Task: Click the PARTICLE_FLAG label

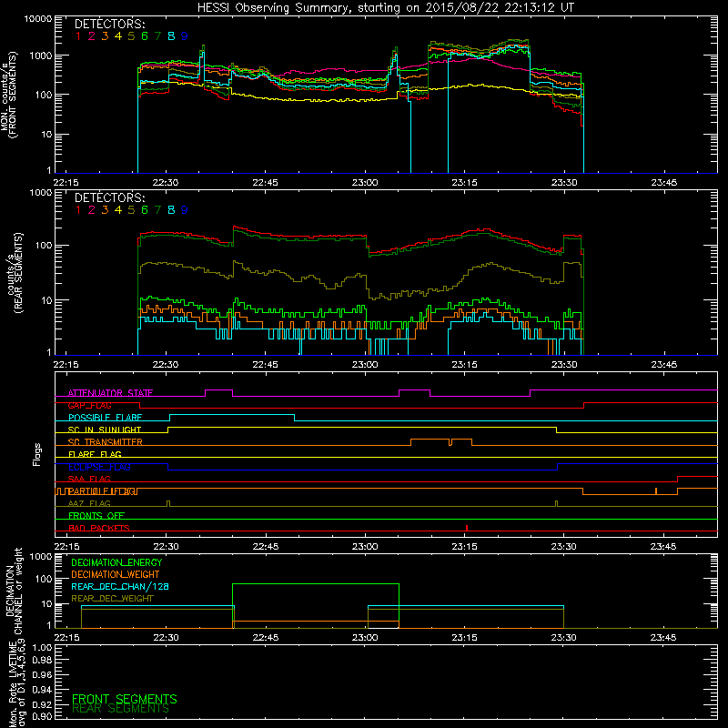Action: click(102, 491)
